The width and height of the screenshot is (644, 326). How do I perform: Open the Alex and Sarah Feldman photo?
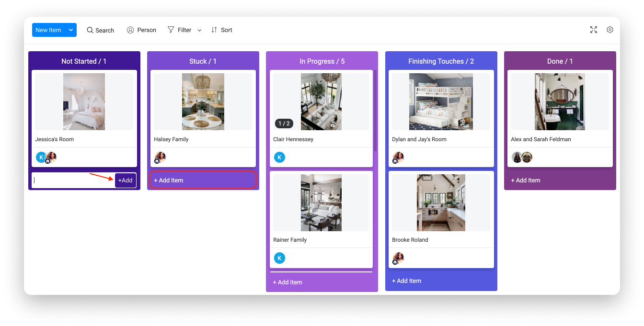click(x=560, y=101)
